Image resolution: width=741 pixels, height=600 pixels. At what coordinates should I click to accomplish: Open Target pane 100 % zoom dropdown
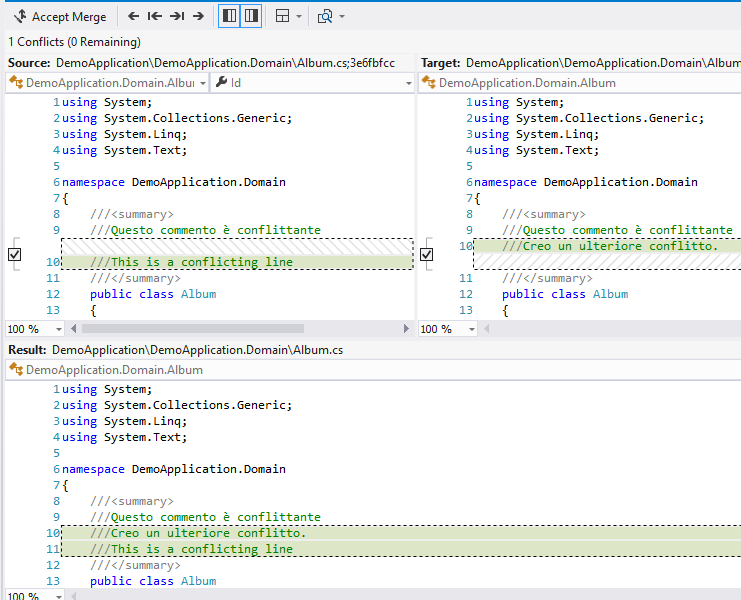point(470,329)
